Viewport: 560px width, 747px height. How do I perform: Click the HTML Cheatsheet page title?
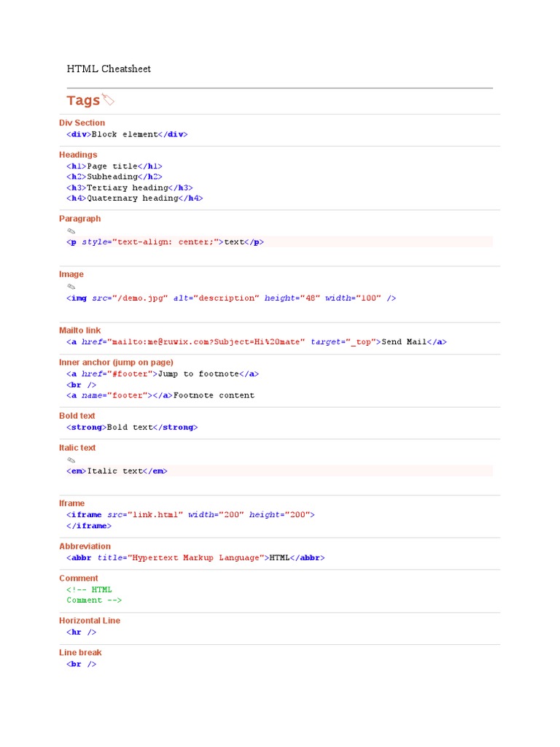109,69
